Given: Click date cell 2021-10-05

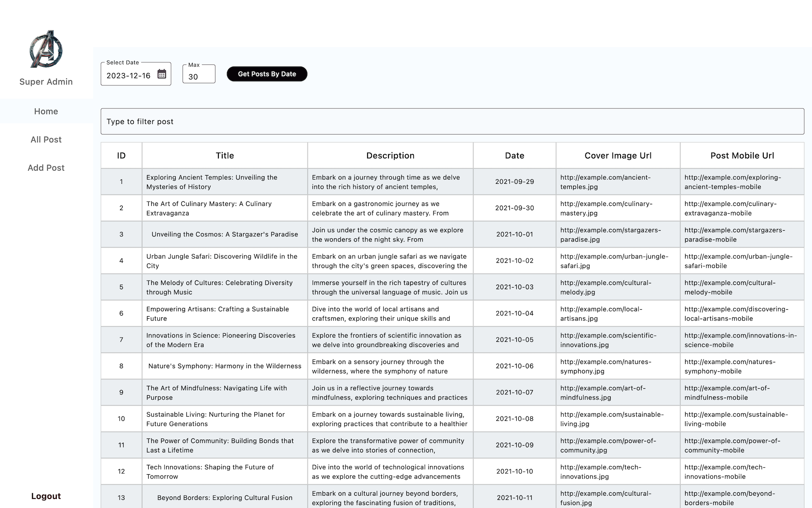Looking at the screenshot, I should click(515, 340).
